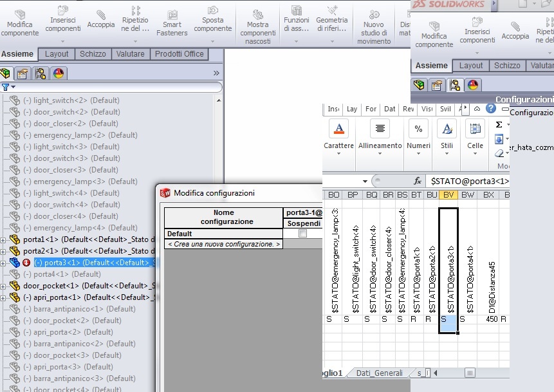Open ConfigurationManager tab above the filter
554x392 pixels.
[41, 73]
